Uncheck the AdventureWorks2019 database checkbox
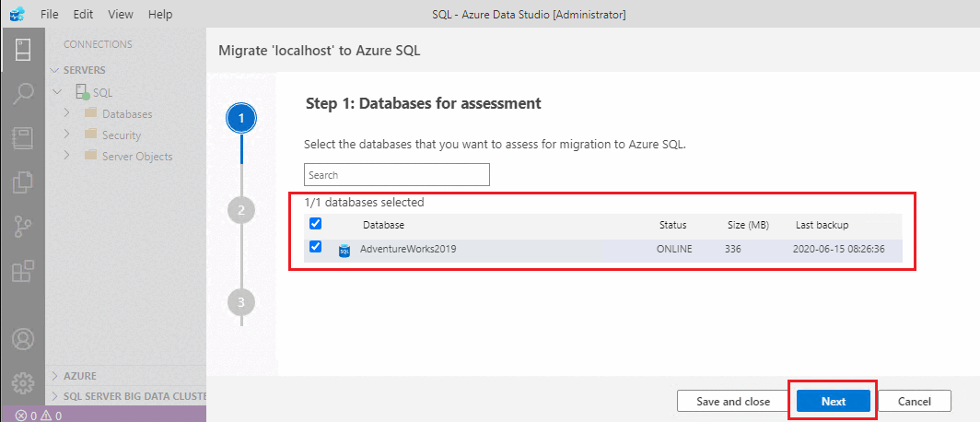This screenshot has width=980, height=422. [x=316, y=247]
